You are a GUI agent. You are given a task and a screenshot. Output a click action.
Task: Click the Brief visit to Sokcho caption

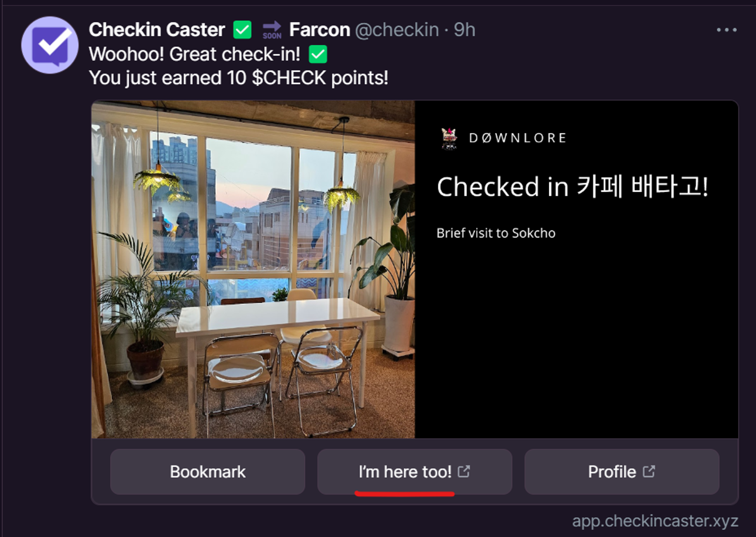pos(496,233)
